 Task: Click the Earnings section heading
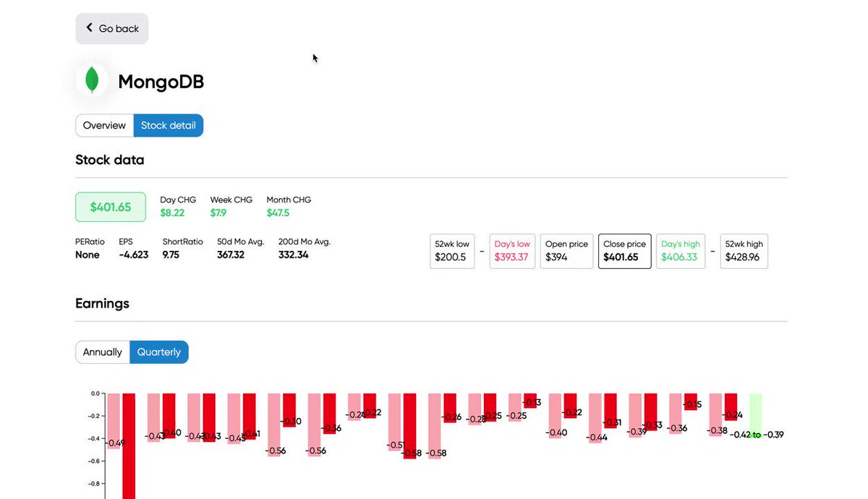pyautogui.click(x=103, y=304)
